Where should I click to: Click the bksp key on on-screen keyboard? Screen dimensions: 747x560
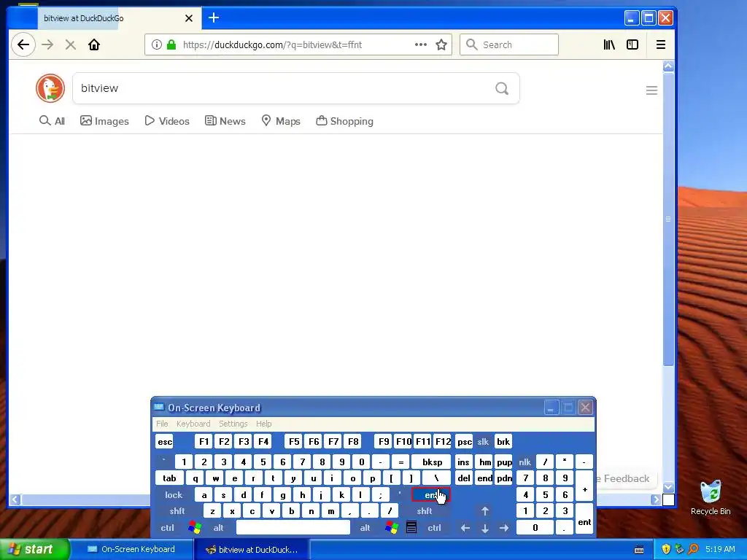432,462
